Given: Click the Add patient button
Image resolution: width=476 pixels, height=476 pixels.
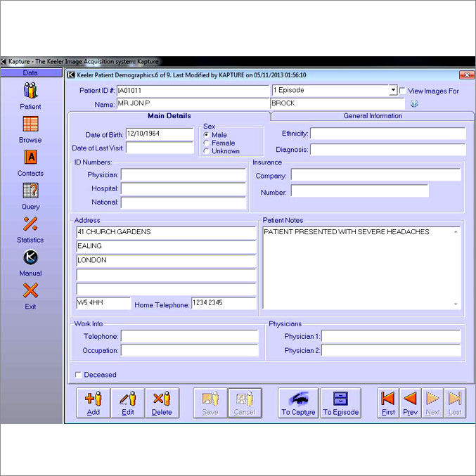Looking at the screenshot, I should (x=94, y=403).
